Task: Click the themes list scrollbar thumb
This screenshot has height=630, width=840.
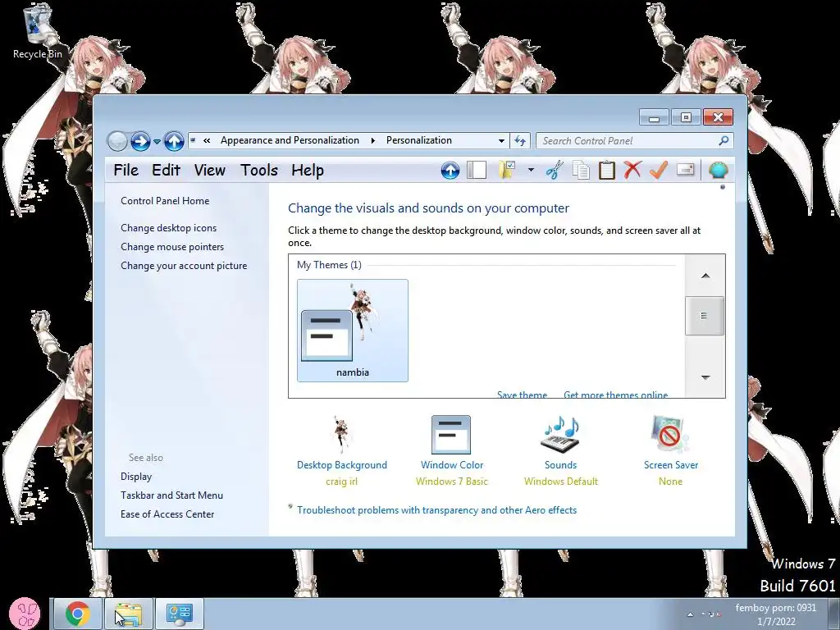Action: point(705,316)
